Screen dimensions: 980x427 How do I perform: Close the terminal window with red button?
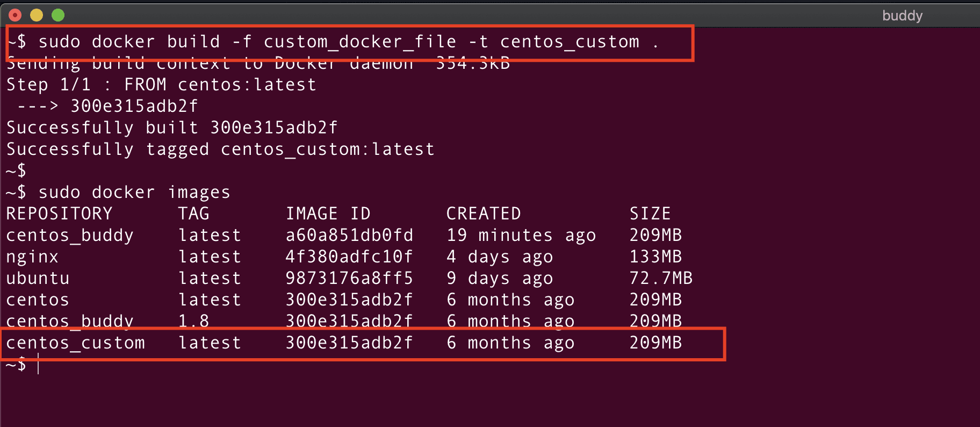pos(15,15)
